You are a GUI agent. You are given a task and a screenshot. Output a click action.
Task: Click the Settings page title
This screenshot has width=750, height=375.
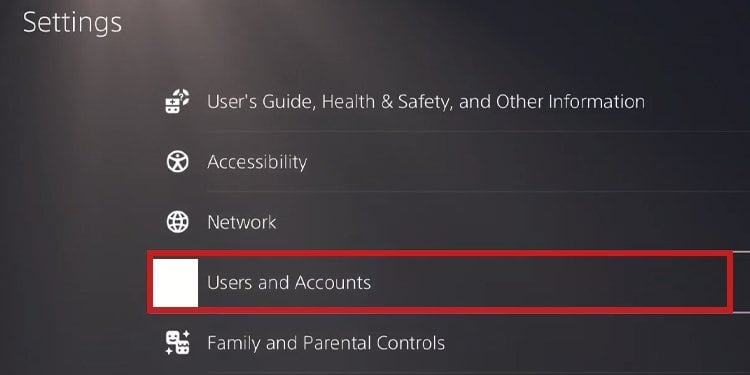click(72, 23)
